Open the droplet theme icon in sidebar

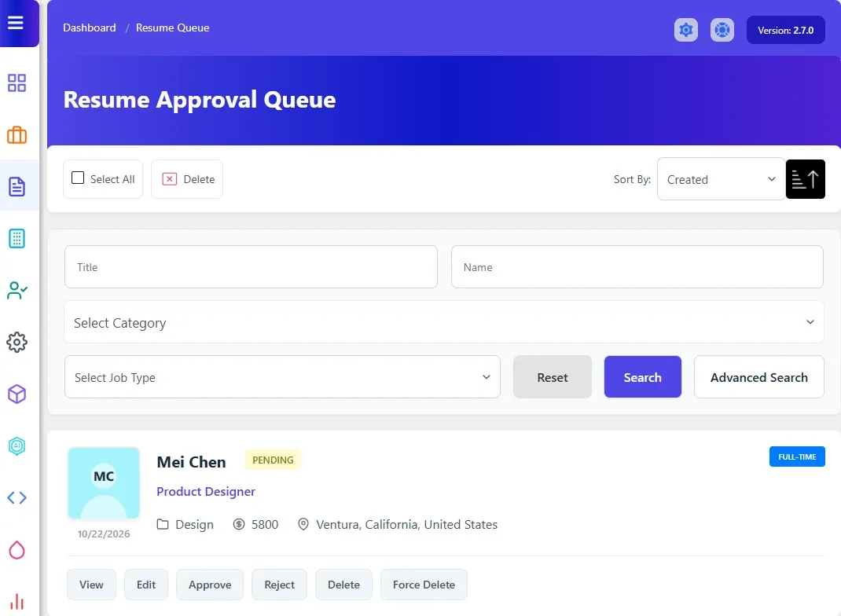pyautogui.click(x=17, y=549)
